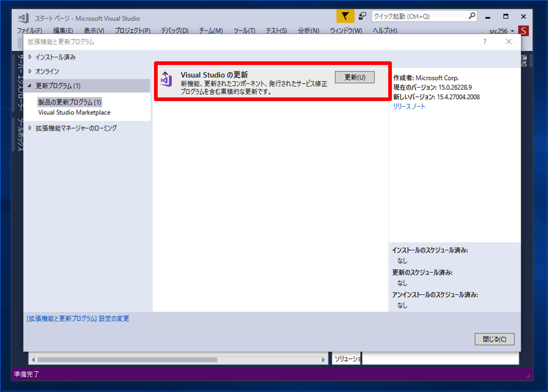The image size is (548, 392).
Task: Click the Visual Studio logo in title bar
Action: point(23,18)
